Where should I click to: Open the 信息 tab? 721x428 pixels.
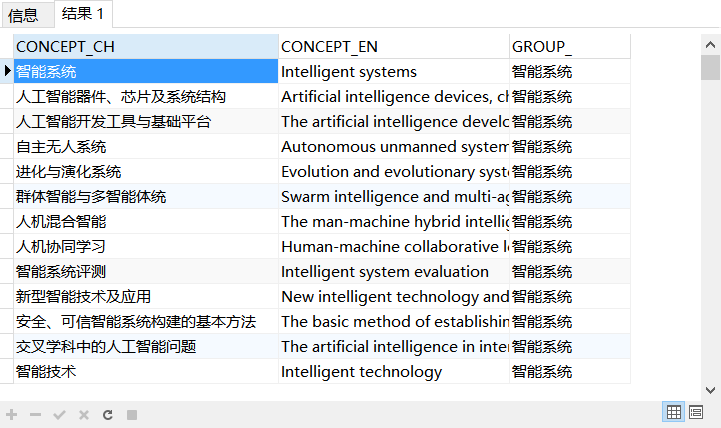tap(23, 15)
